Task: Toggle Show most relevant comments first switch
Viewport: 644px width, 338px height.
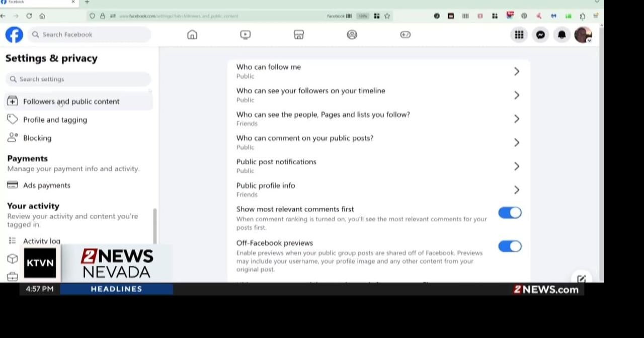Action: click(510, 213)
